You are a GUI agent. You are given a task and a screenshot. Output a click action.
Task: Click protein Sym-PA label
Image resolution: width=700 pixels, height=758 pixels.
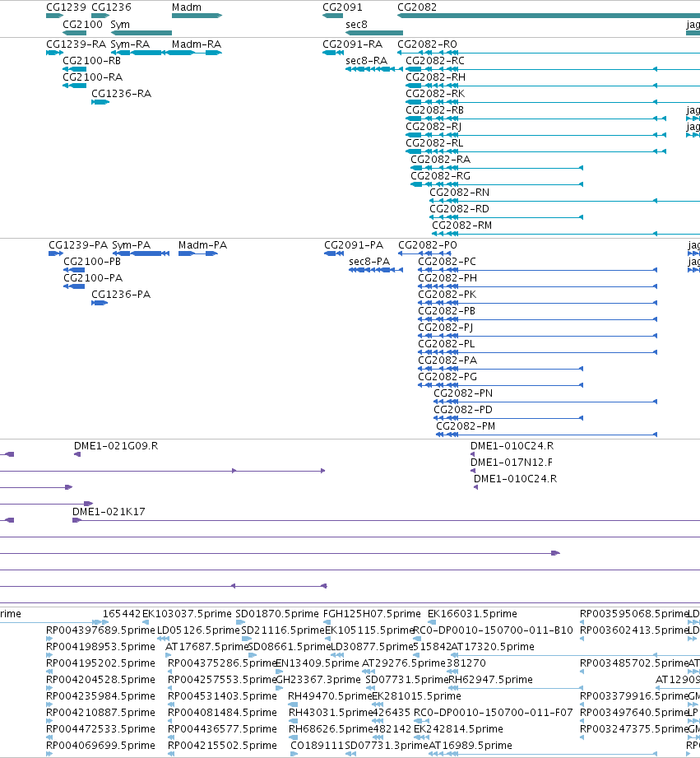pos(132,245)
